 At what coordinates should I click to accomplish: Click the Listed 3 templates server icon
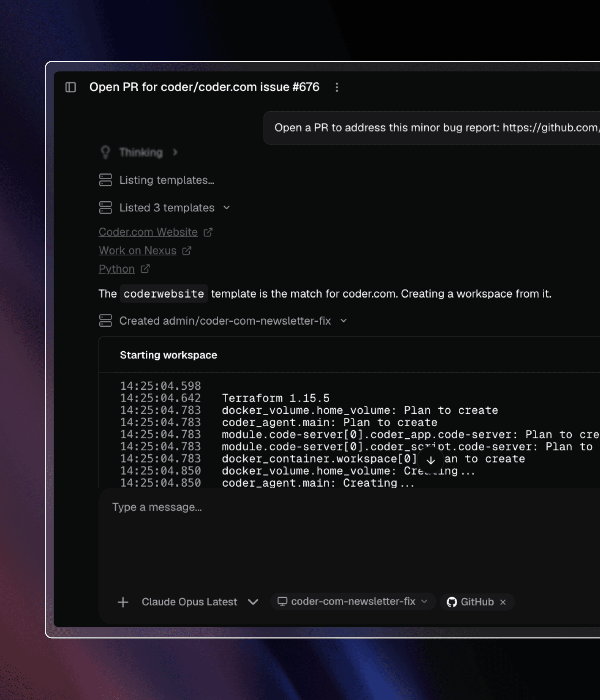pyautogui.click(x=106, y=208)
